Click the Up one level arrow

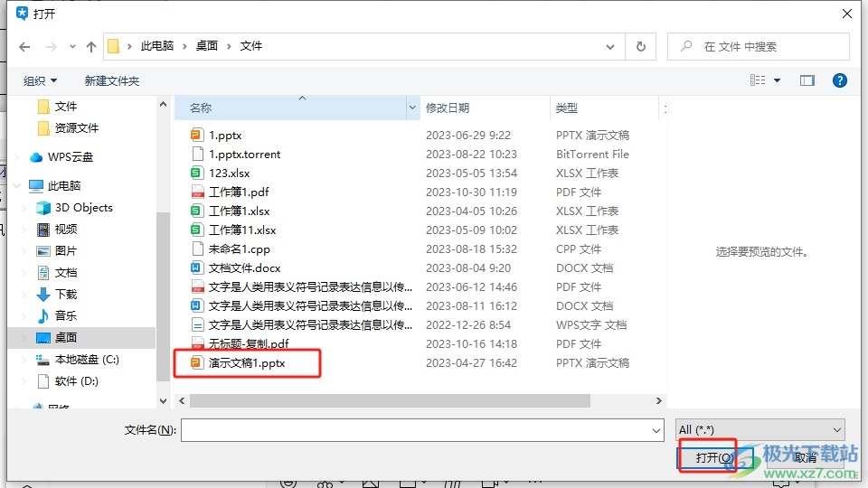[90, 46]
